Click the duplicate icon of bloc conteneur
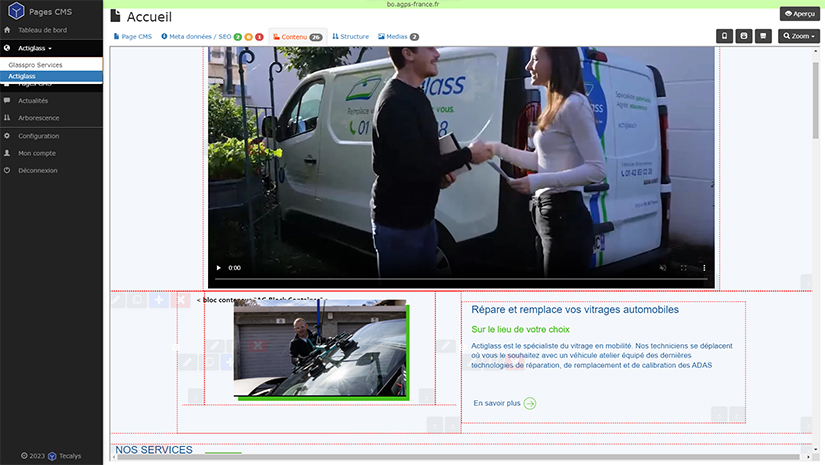 (x=137, y=300)
